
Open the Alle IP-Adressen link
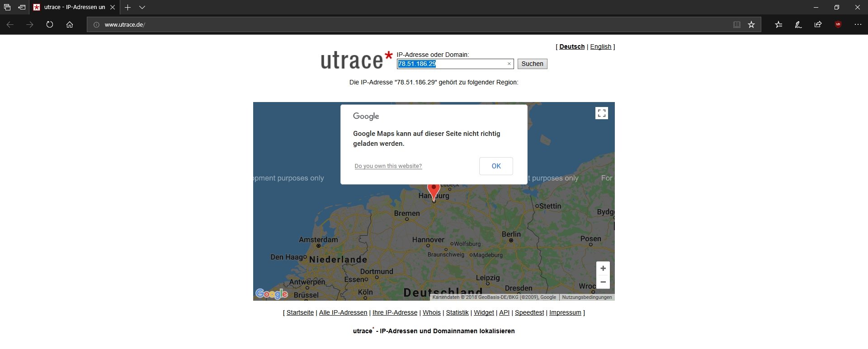pyautogui.click(x=343, y=312)
